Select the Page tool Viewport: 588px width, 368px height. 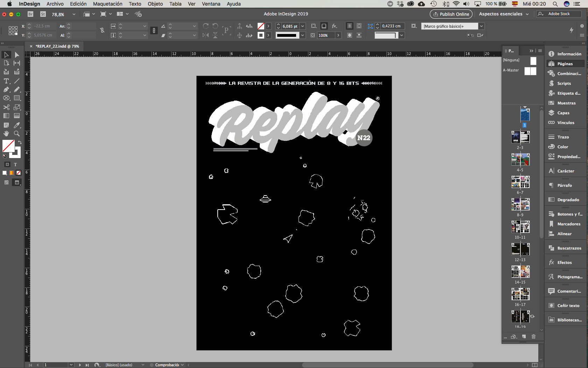tap(6, 63)
